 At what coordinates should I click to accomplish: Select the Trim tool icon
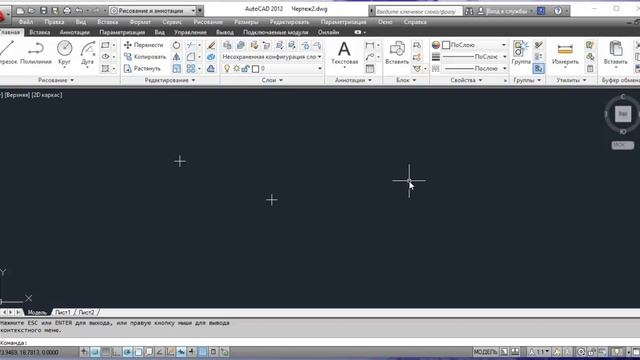coord(191,45)
